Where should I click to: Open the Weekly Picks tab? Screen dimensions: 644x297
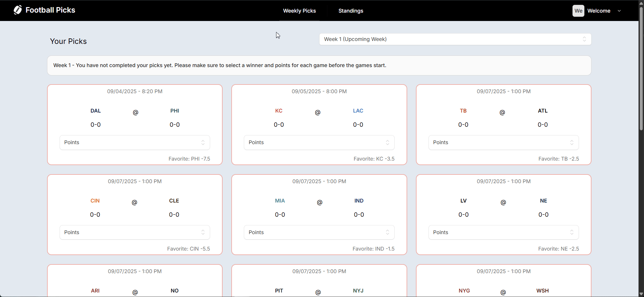[x=299, y=11]
